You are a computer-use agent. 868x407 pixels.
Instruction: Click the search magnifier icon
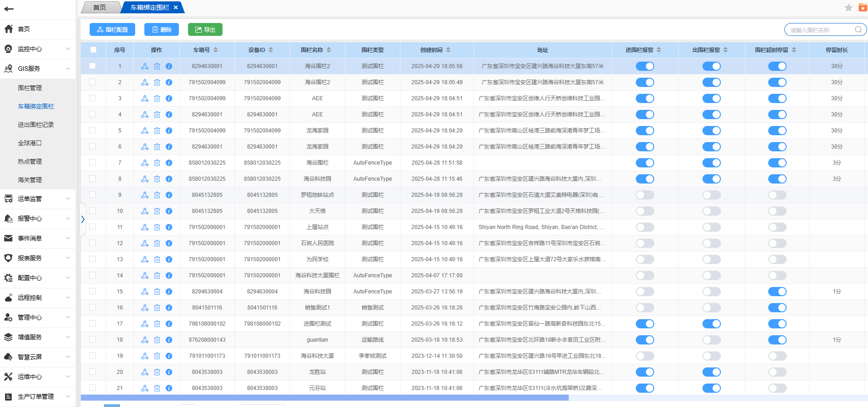tap(858, 30)
